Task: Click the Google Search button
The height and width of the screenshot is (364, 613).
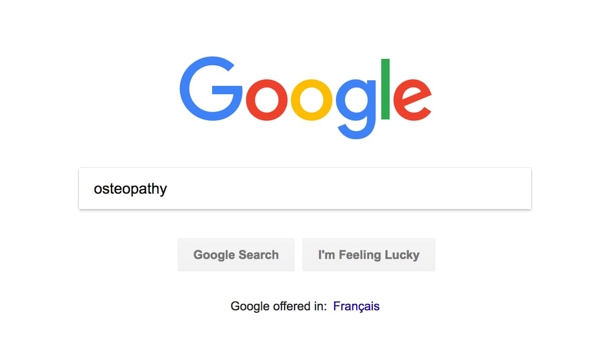Action: click(236, 255)
